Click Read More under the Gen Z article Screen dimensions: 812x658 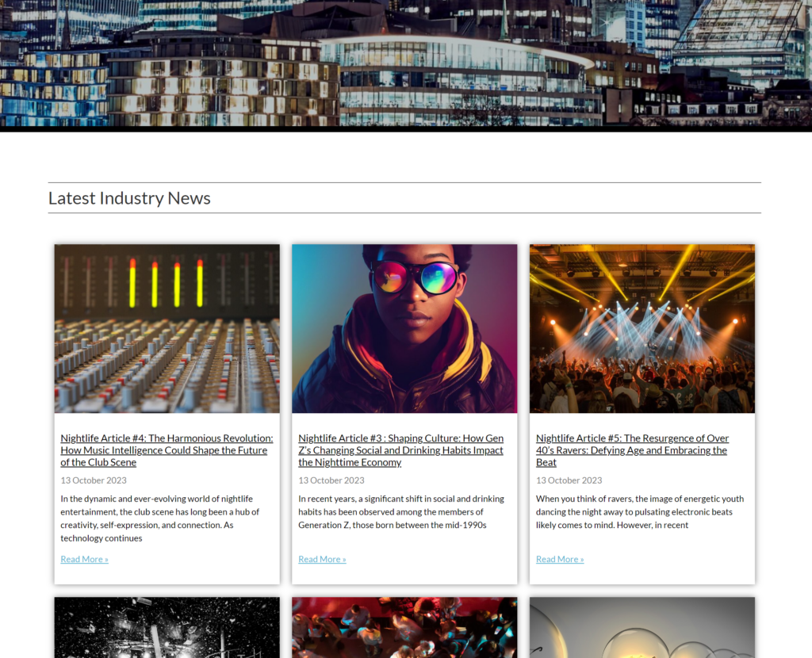coord(322,559)
